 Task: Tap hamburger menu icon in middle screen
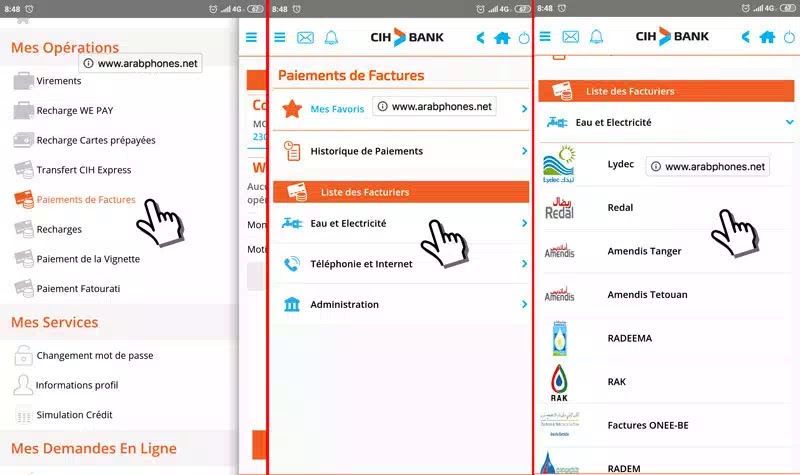tap(280, 37)
